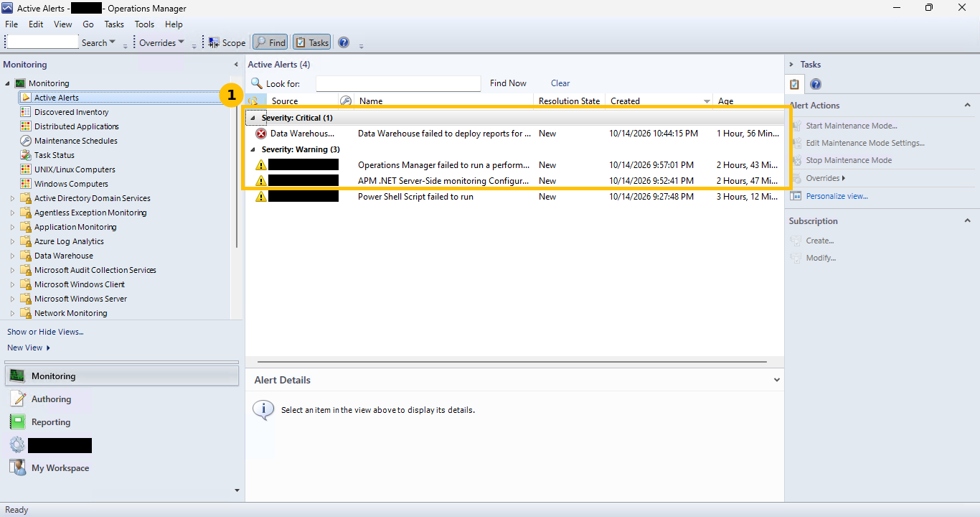
Task: Click the Look for search field
Action: pos(398,84)
